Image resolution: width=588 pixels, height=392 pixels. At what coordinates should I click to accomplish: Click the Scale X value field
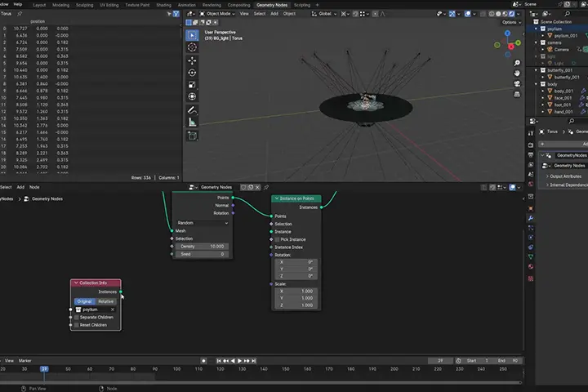pos(296,291)
